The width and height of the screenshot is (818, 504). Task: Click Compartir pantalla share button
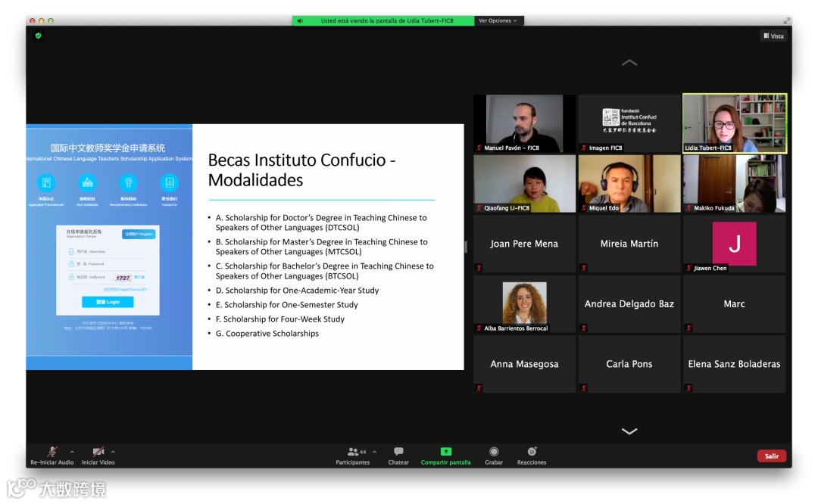click(x=445, y=456)
